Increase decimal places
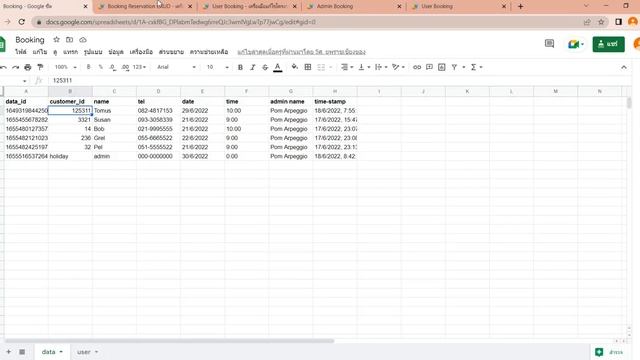 [125, 67]
